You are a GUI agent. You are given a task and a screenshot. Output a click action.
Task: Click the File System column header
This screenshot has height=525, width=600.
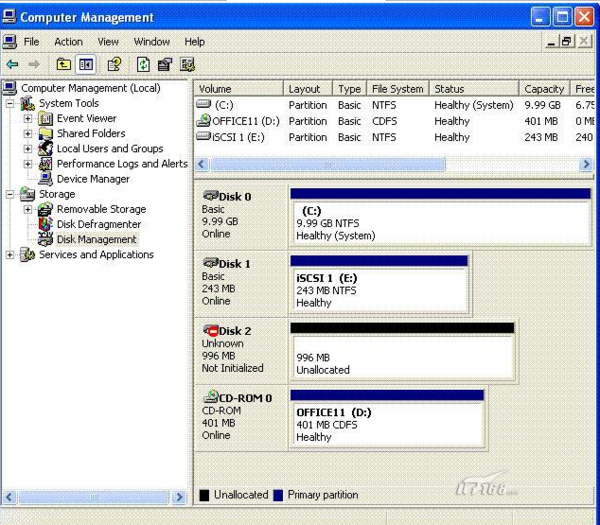click(396, 89)
